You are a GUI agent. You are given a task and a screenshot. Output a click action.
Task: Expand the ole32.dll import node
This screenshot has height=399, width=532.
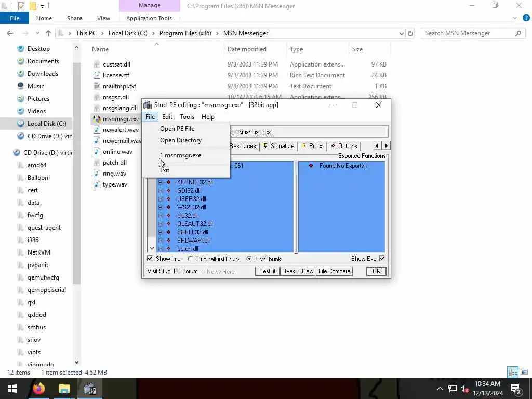coord(161,216)
